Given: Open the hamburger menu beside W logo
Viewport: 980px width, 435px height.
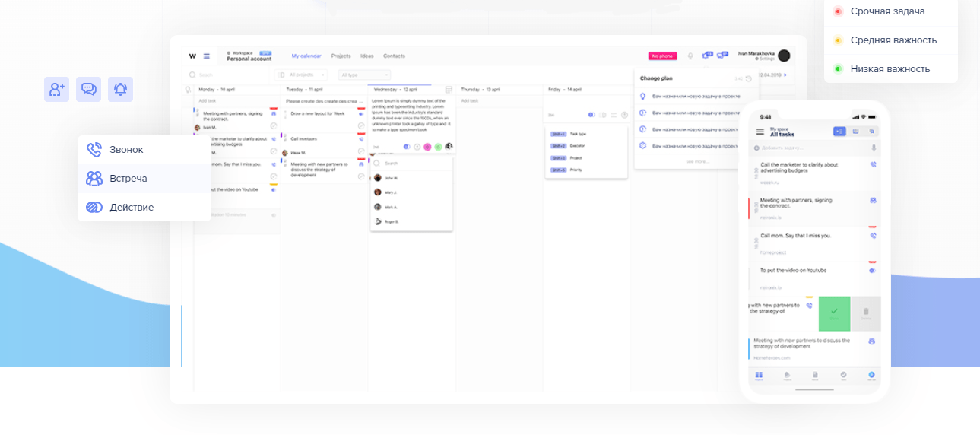Looking at the screenshot, I should pos(207,56).
